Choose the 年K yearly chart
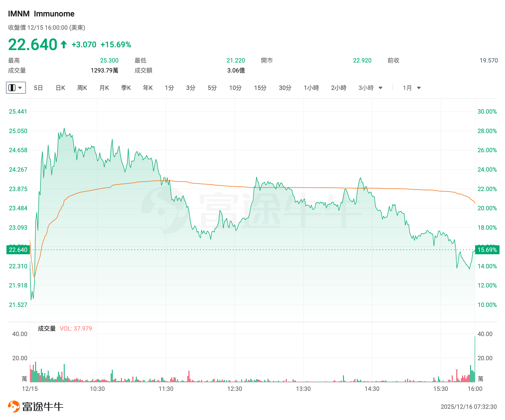The width and height of the screenshot is (505, 420). (x=148, y=88)
